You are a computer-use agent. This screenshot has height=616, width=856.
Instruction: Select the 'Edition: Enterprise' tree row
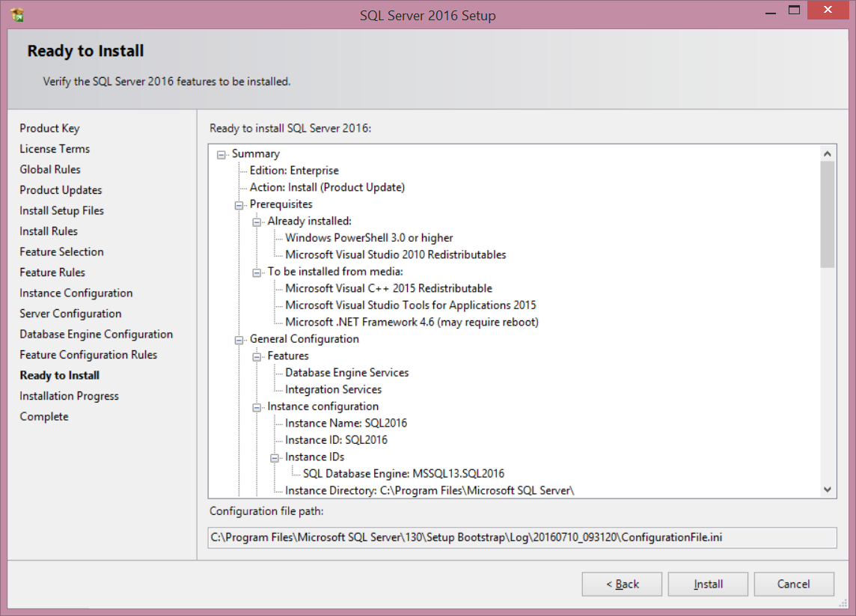point(294,171)
